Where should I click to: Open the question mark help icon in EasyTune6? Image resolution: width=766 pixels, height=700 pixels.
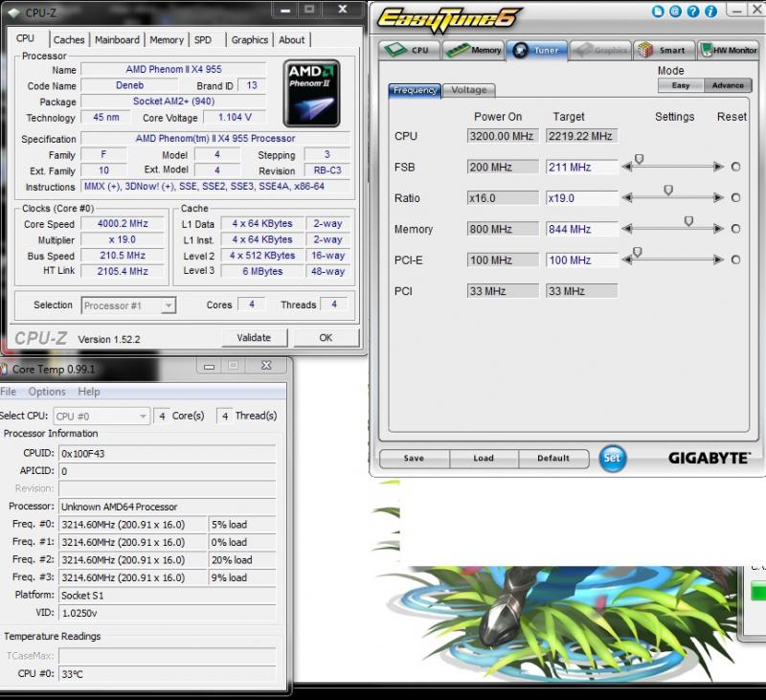tap(692, 11)
